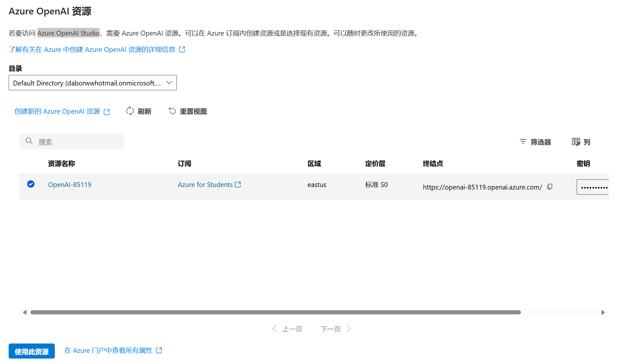Focus the 搜索 search field
618x364 pixels.
tap(71, 142)
